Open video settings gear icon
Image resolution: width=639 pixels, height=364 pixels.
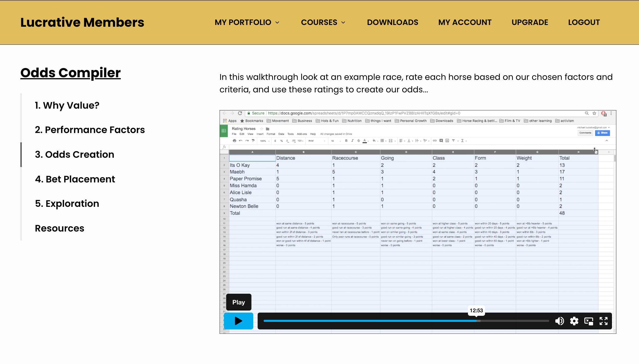point(574,321)
